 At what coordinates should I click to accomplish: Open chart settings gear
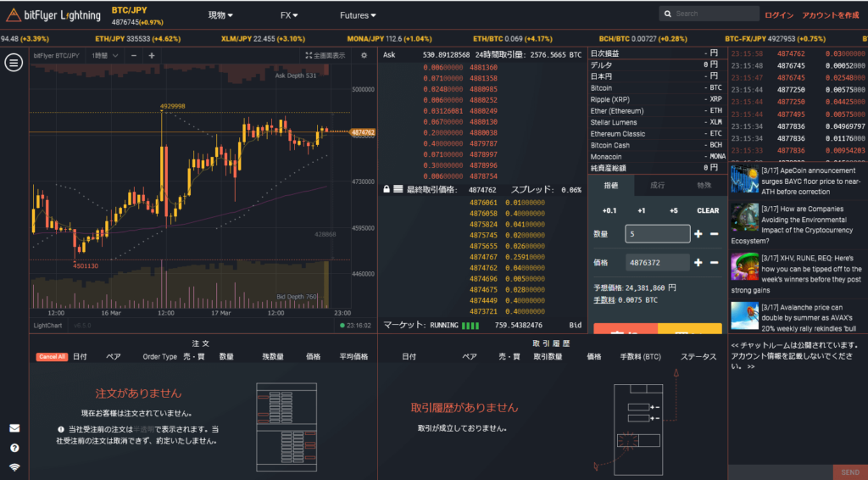[364, 55]
